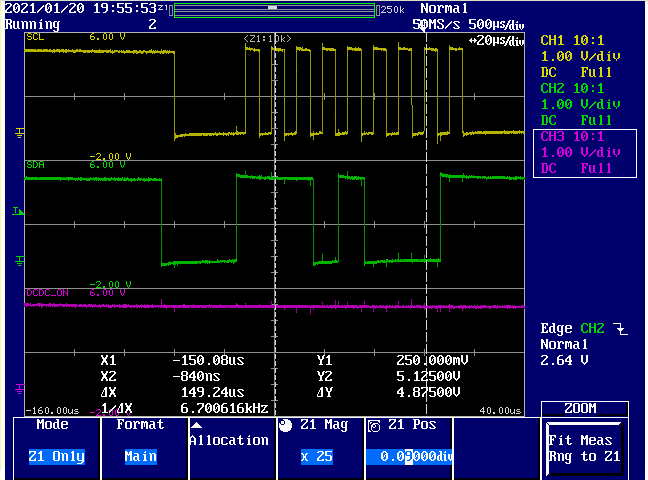Screen dimensions: 648x480
Task: Click the ΔX value 149.24us
Action: pos(212,392)
